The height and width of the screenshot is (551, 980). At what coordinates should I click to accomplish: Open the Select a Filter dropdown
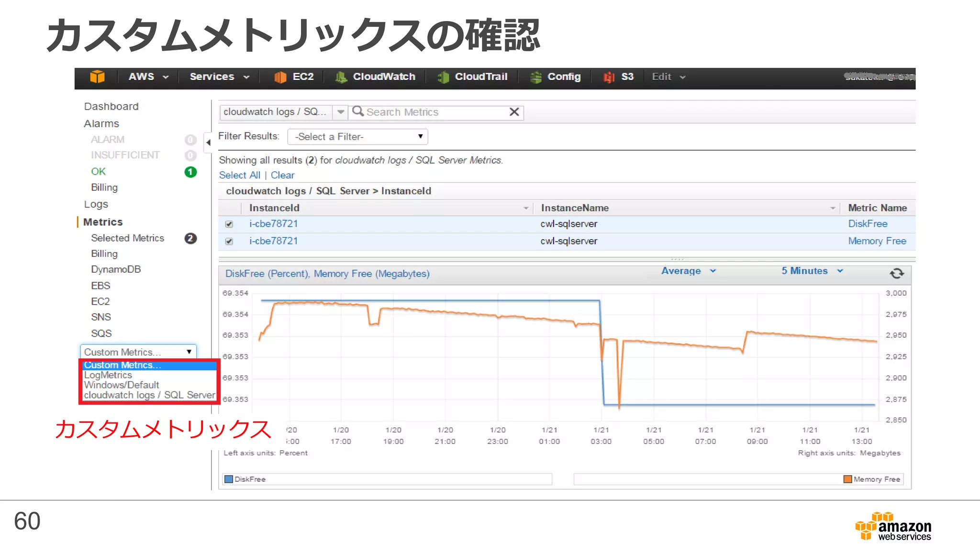pos(357,137)
